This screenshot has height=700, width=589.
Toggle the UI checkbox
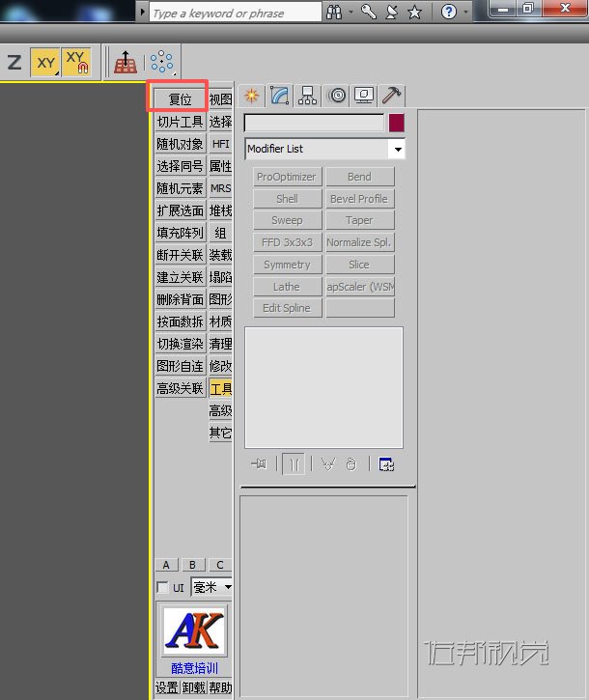coord(162,587)
